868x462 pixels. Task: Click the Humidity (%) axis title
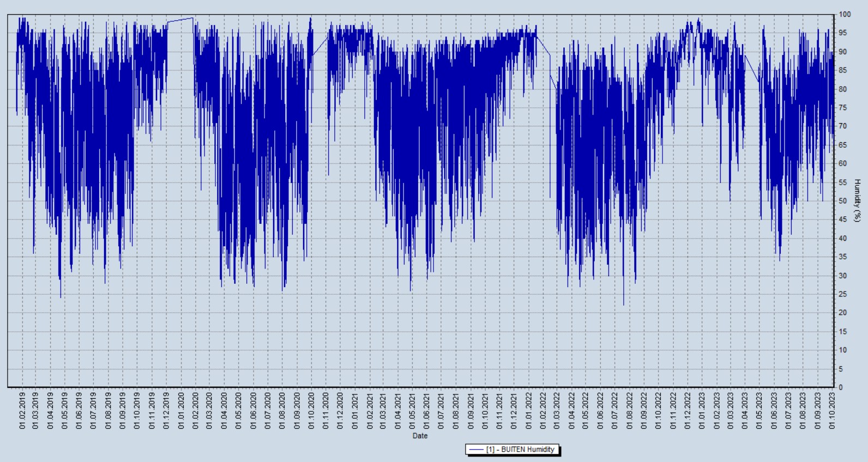(857, 200)
